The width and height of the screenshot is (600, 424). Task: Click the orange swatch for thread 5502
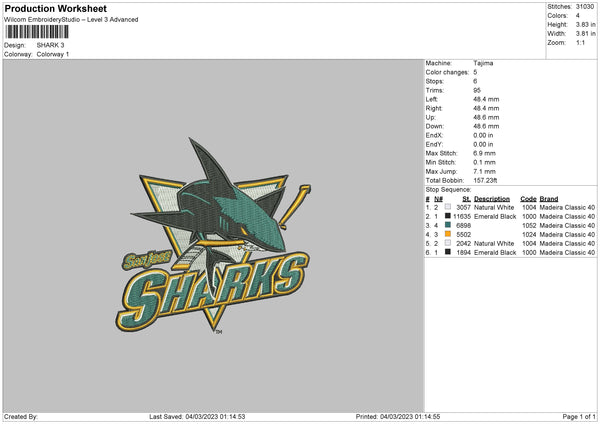(x=447, y=234)
